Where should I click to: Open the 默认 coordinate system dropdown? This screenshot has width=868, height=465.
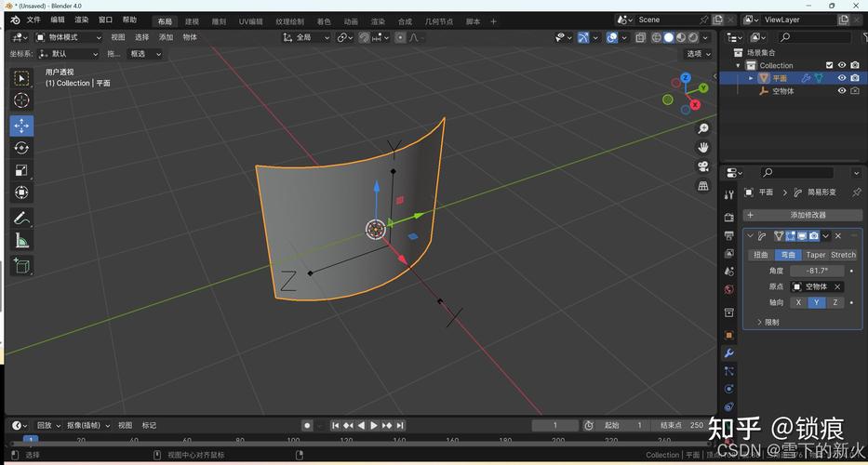(69, 54)
